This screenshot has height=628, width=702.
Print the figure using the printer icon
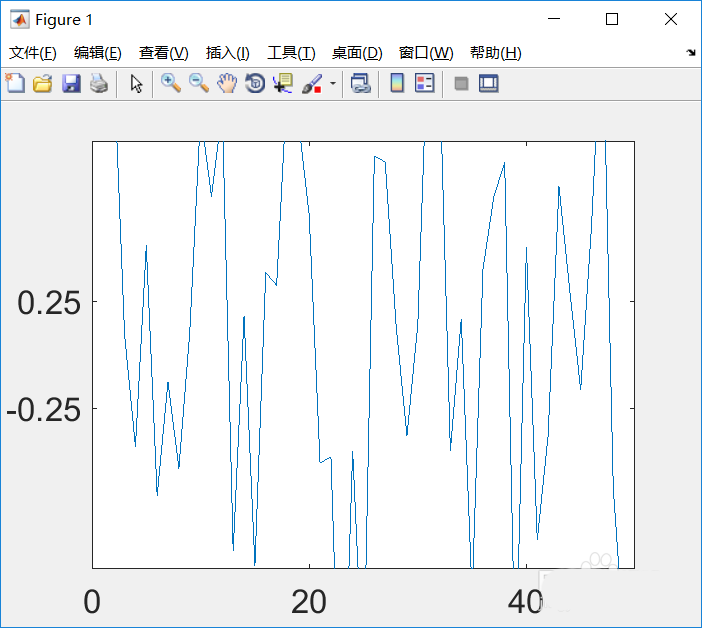[x=98, y=84]
